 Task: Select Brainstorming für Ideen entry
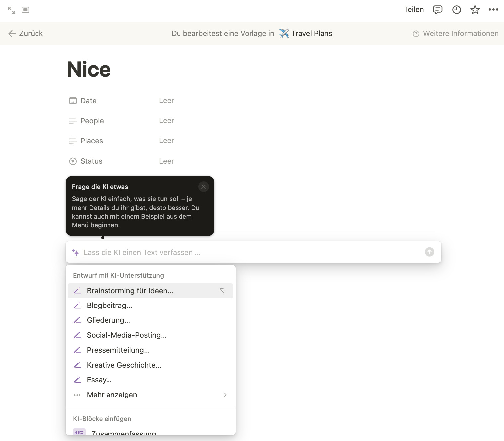click(130, 291)
